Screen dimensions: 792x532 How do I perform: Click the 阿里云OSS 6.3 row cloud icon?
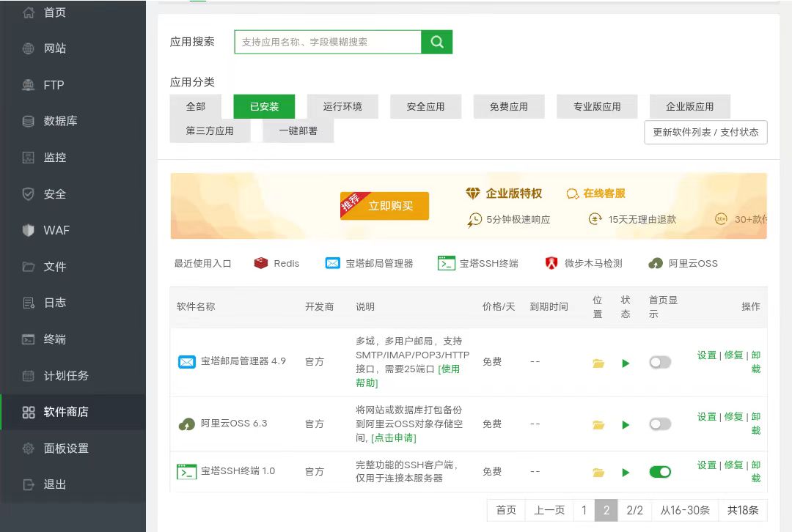pos(187,424)
